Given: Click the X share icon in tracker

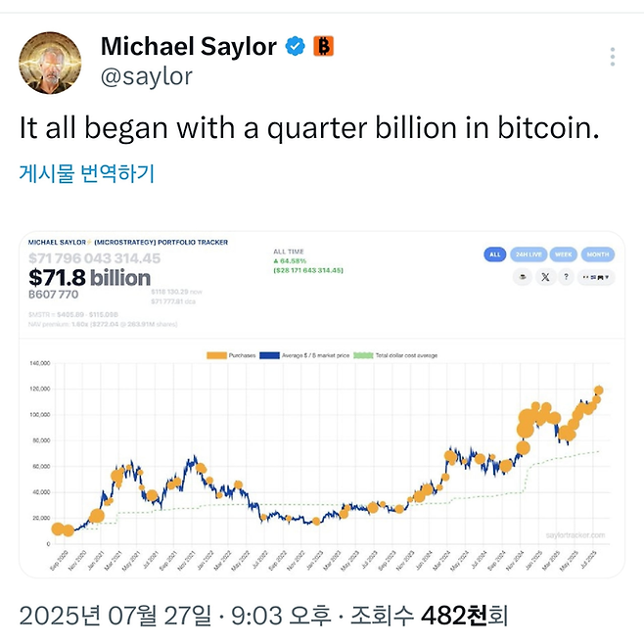Looking at the screenshot, I should [545, 277].
